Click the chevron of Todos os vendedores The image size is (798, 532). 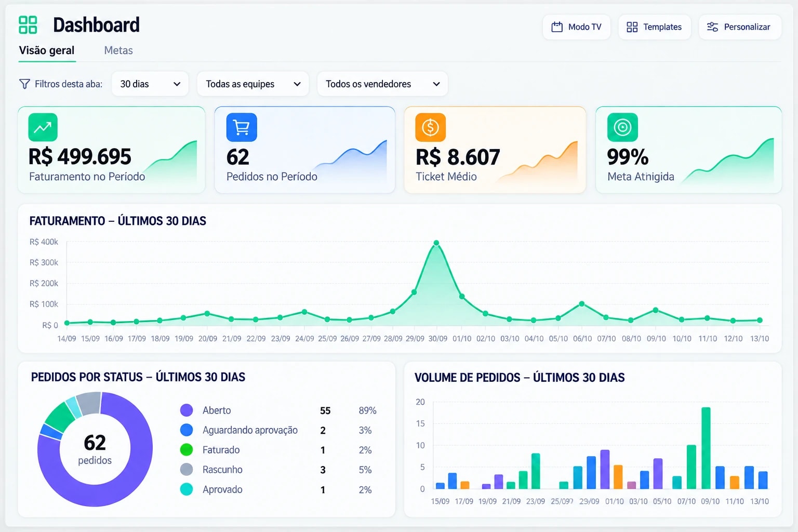click(x=436, y=84)
